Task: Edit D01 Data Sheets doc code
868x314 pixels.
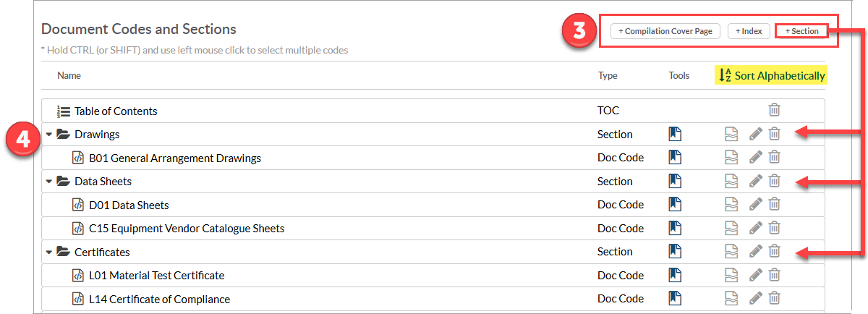Action: click(755, 205)
